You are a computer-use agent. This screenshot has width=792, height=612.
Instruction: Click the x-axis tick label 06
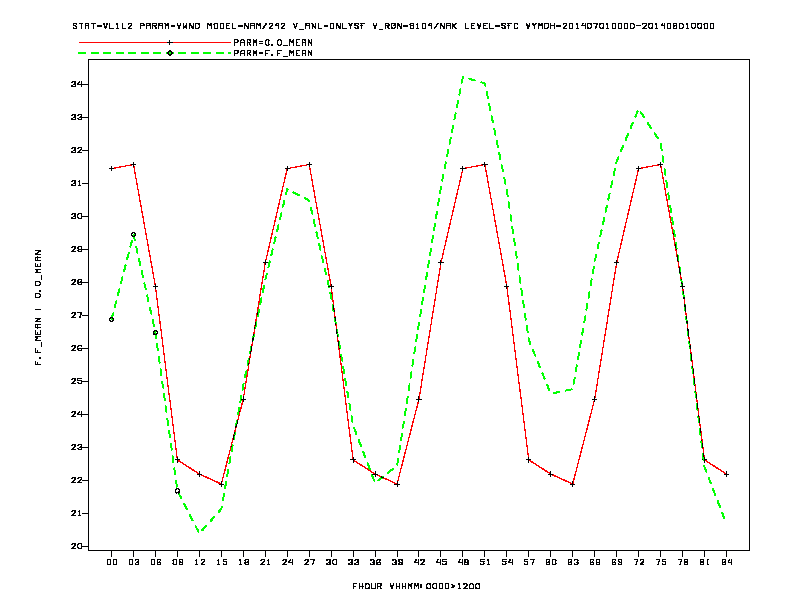click(156, 562)
